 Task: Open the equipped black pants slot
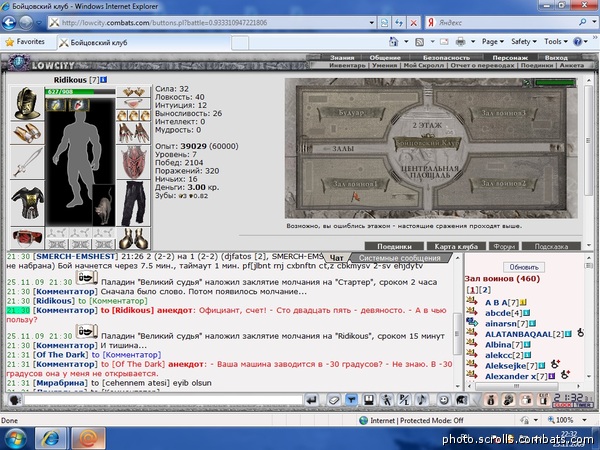pyautogui.click(x=133, y=203)
